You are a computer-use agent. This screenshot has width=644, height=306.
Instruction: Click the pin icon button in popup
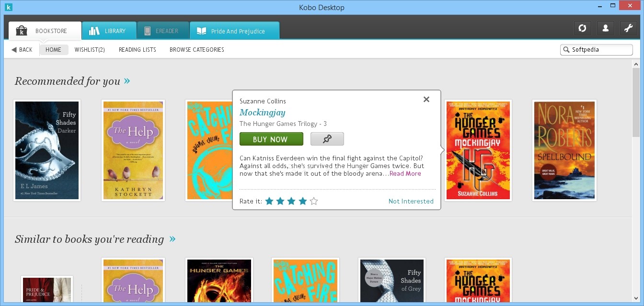(327, 139)
